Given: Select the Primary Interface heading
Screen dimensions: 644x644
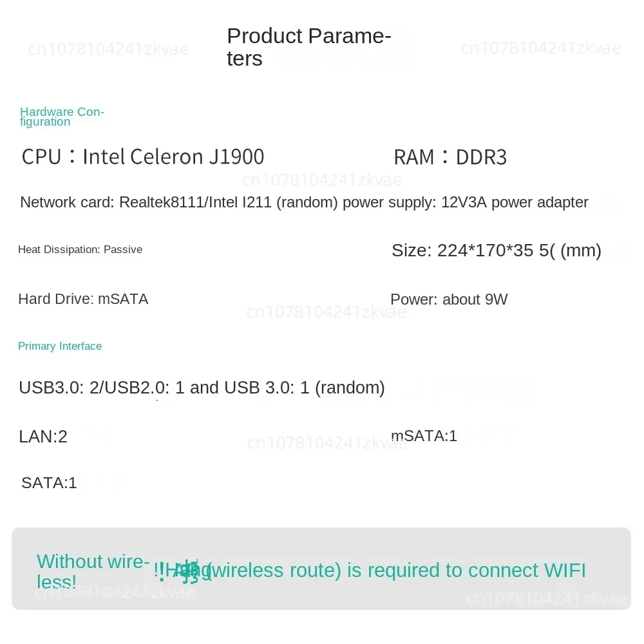Looking at the screenshot, I should click(x=60, y=346).
